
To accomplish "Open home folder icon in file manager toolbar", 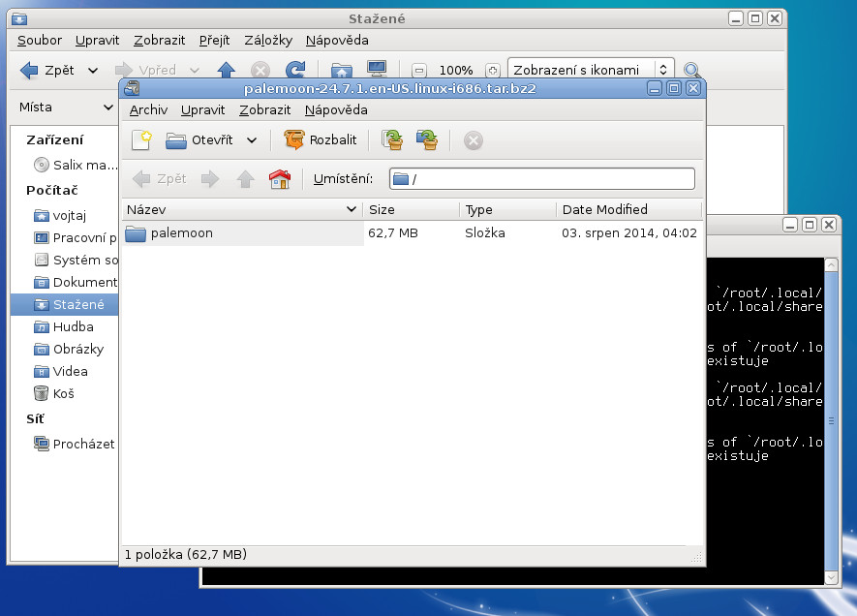I will click(342, 70).
